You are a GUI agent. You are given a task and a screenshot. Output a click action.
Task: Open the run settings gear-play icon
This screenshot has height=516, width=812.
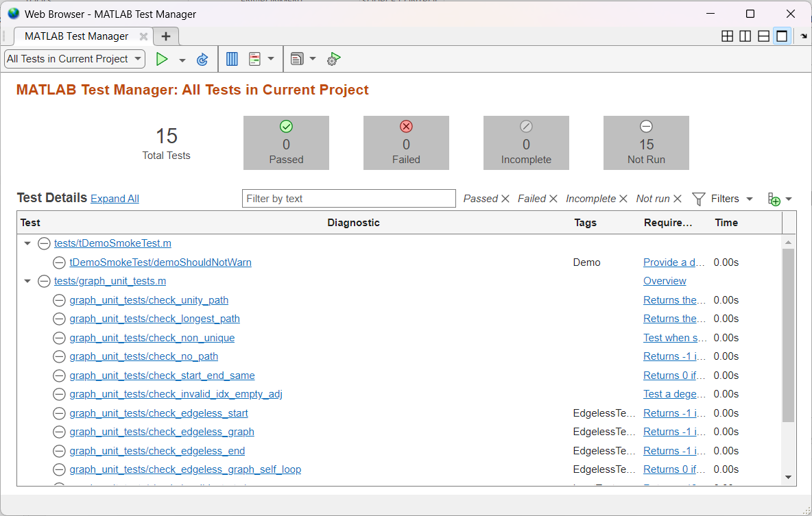tap(333, 60)
